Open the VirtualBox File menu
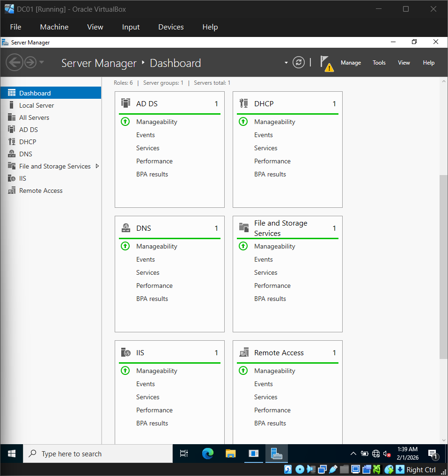This screenshot has height=476, width=448. click(15, 27)
